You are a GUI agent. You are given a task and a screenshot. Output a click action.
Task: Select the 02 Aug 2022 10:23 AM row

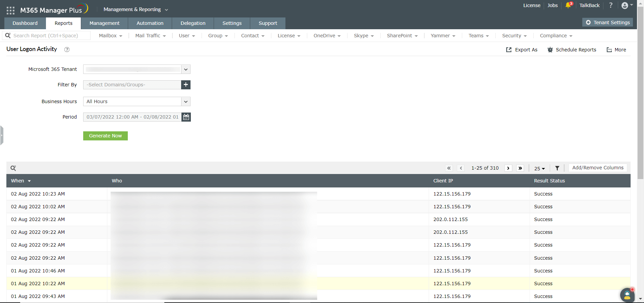coord(318,194)
